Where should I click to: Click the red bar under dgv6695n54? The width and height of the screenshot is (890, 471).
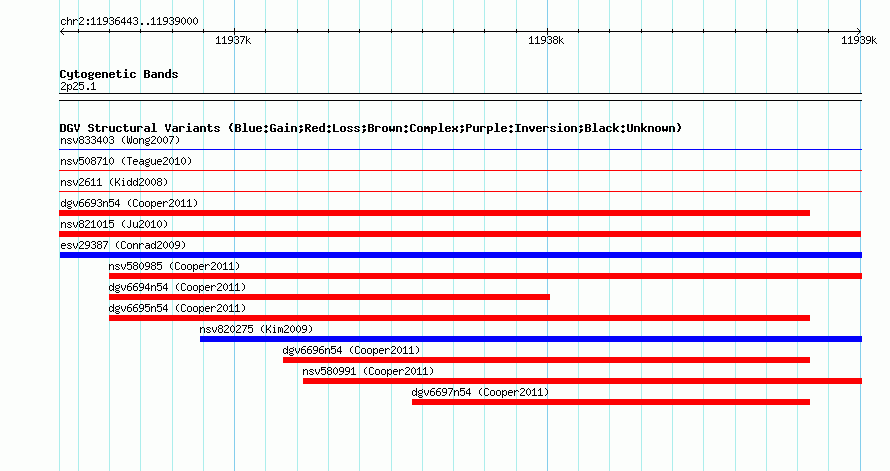coord(459,318)
